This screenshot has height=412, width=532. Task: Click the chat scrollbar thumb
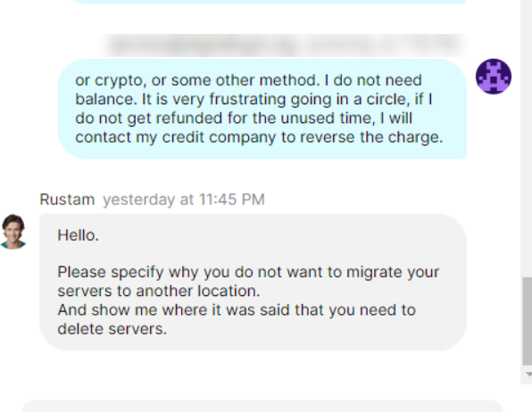tap(527, 321)
